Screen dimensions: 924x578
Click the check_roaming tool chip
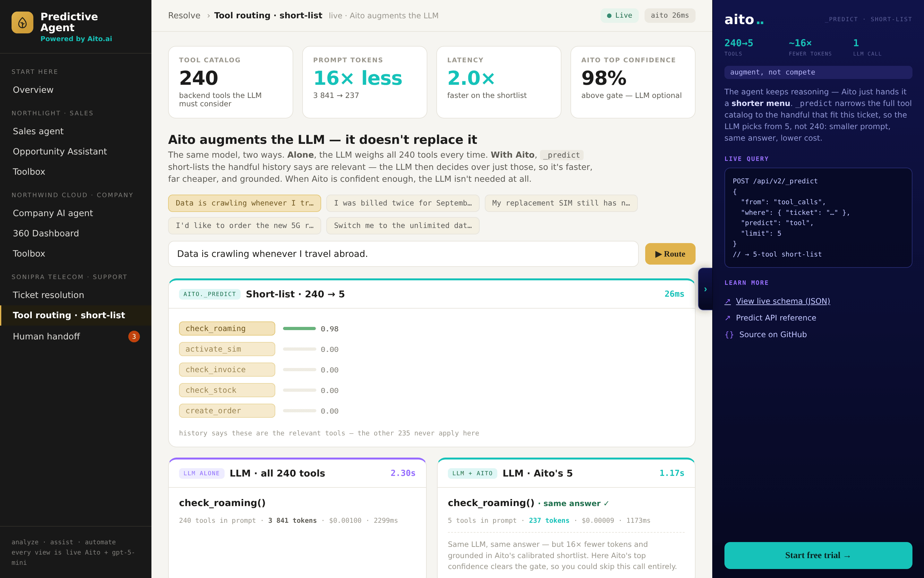pos(227,329)
